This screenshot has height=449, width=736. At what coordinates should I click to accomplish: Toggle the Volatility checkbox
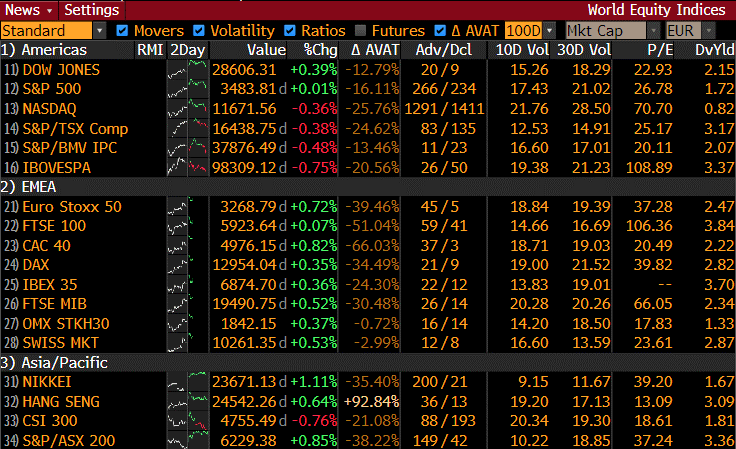click(199, 31)
